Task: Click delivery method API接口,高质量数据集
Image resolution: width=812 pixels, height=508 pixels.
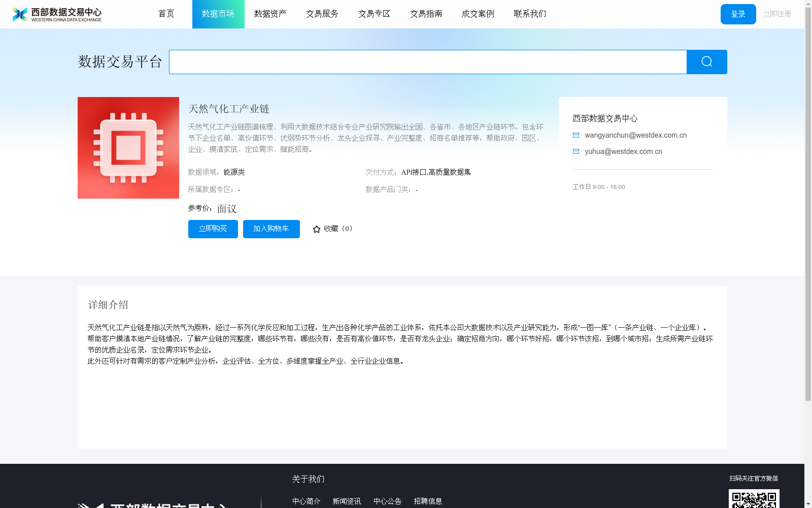Action: [x=436, y=172]
